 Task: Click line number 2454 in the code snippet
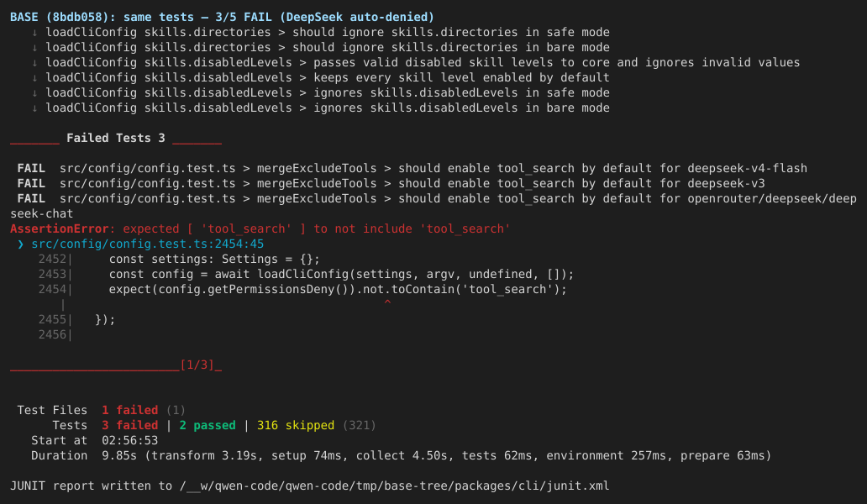(x=52, y=289)
